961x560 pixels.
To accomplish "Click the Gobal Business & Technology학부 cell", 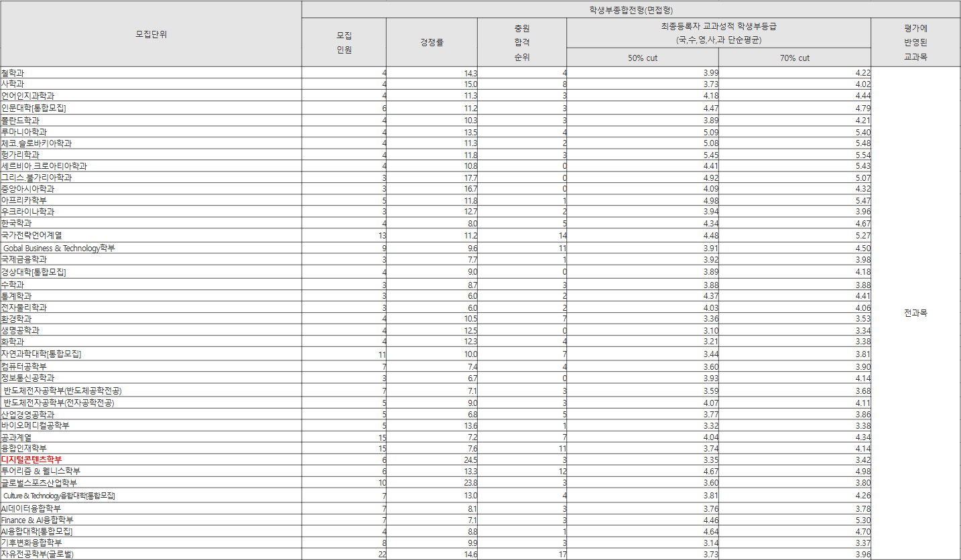I will [x=59, y=248].
